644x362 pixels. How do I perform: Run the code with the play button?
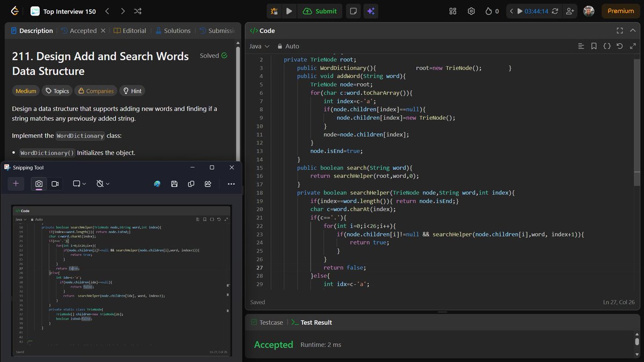point(289,11)
